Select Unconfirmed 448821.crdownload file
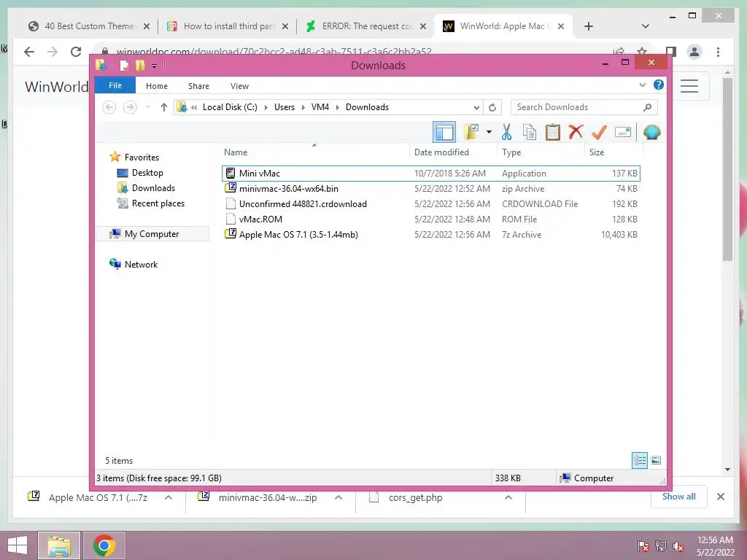The width and height of the screenshot is (747, 560). (x=430, y=204)
